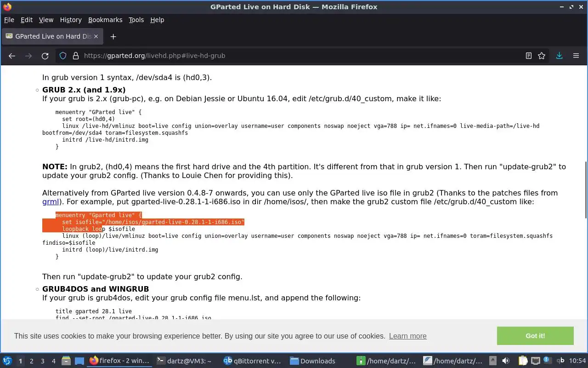Screen dimensions: 588x368
Task: Switch to virtual desktop 2
Action: click(x=32, y=361)
